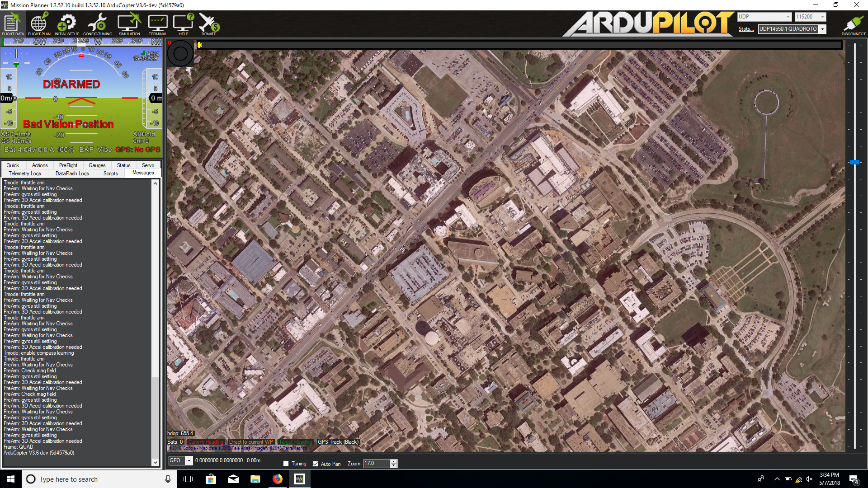Open the Help screen
This screenshot has width=868, height=488.
tap(184, 24)
